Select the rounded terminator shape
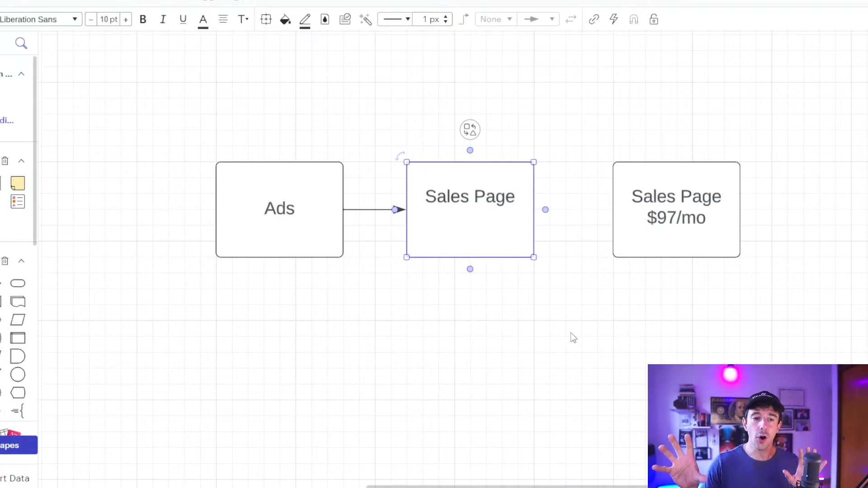Screen dimensions: 868x488 coord(18,283)
